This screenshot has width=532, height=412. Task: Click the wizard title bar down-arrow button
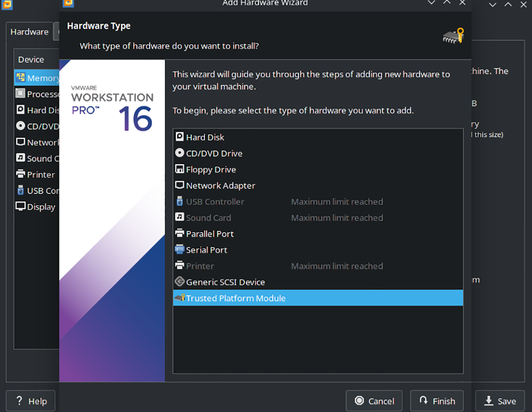coord(431,3)
